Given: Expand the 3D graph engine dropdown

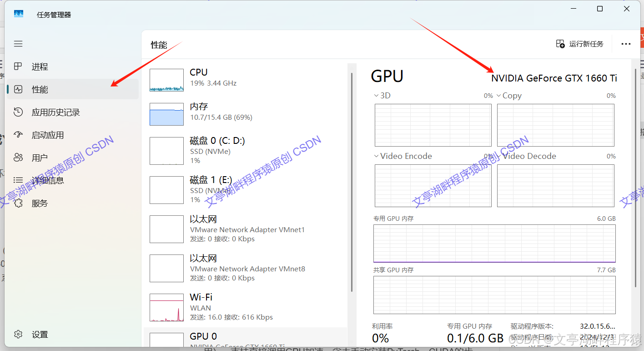Looking at the screenshot, I should click(376, 96).
